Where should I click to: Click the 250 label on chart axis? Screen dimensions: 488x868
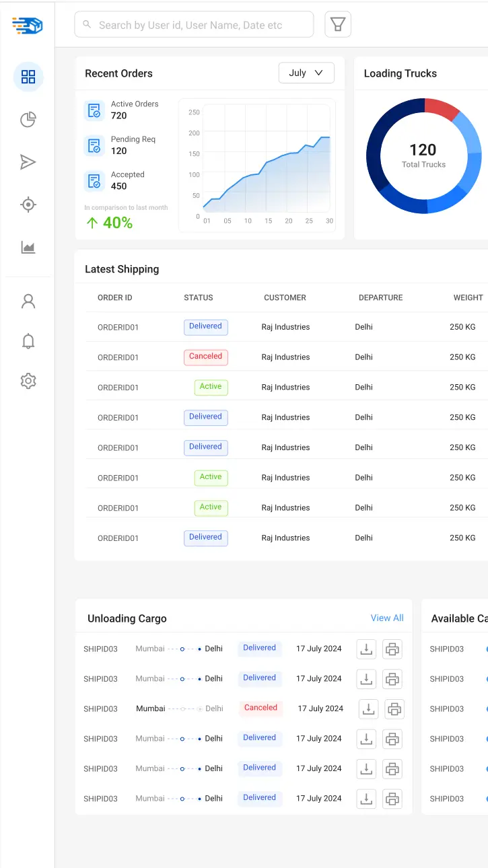click(195, 112)
